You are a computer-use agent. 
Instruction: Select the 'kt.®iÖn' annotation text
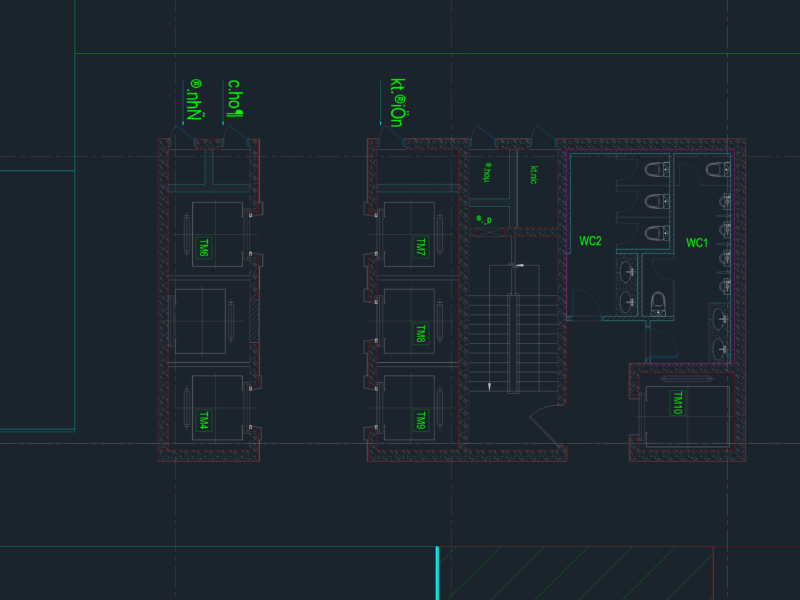click(x=397, y=103)
